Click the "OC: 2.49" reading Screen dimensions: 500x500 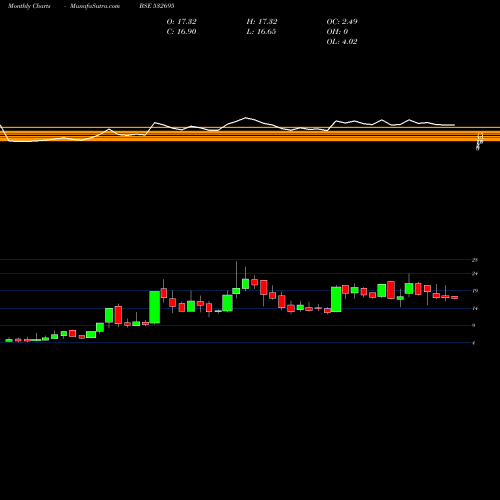point(342,22)
